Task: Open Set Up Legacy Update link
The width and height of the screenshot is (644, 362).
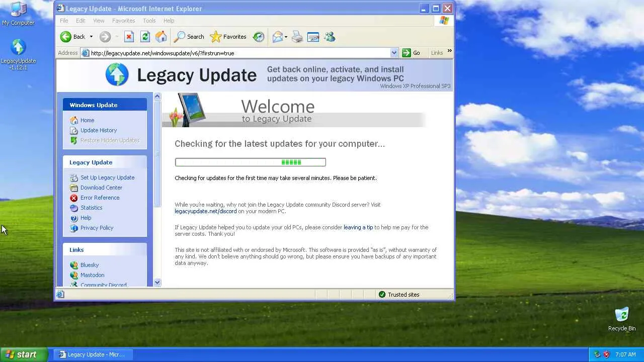Action: click(x=107, y=177)
